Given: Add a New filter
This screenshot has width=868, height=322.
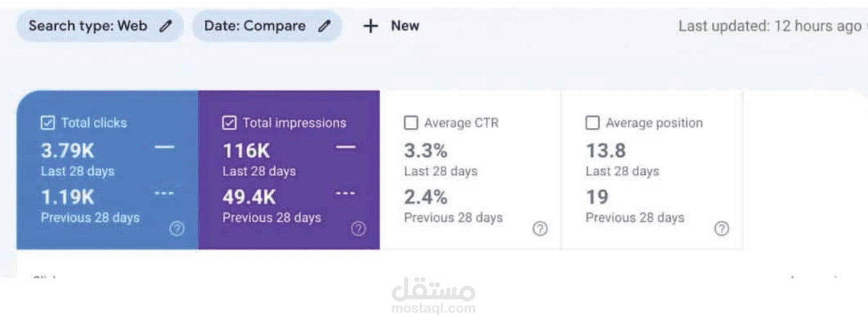Looking at the screenshot, I should pos(391,26).
